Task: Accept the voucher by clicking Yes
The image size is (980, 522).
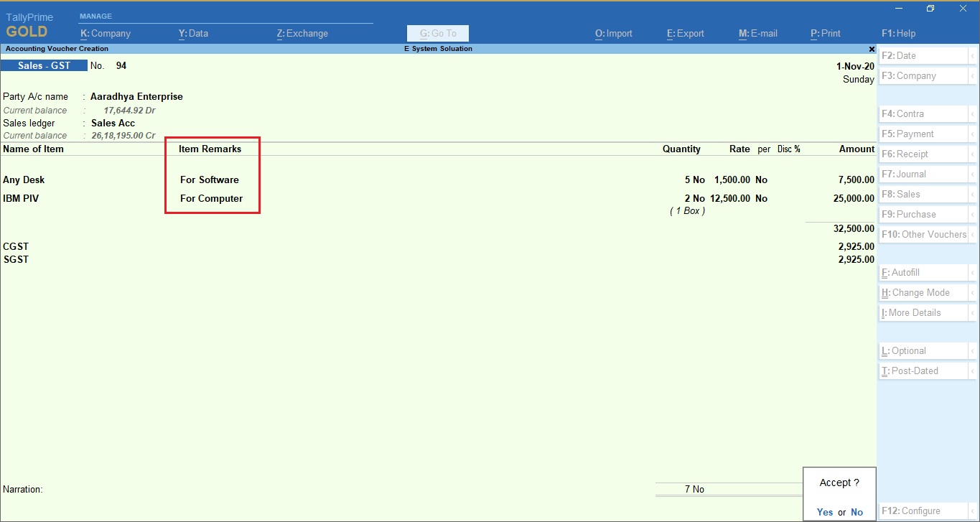Action: click(825, 512)
